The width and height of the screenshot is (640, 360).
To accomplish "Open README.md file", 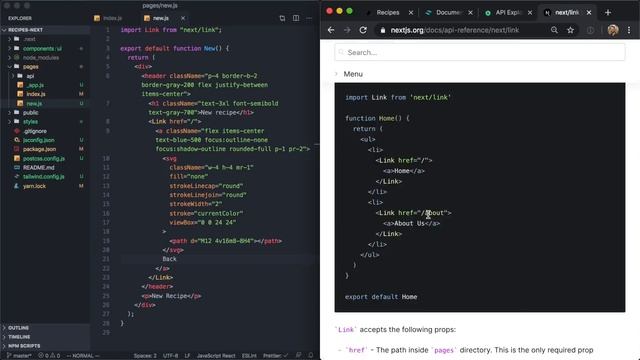I will 38,167.
